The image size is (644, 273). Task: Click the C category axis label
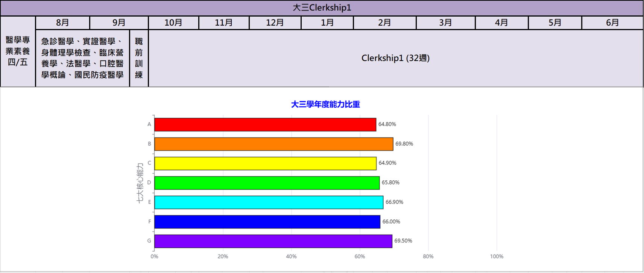coord(149,163)
